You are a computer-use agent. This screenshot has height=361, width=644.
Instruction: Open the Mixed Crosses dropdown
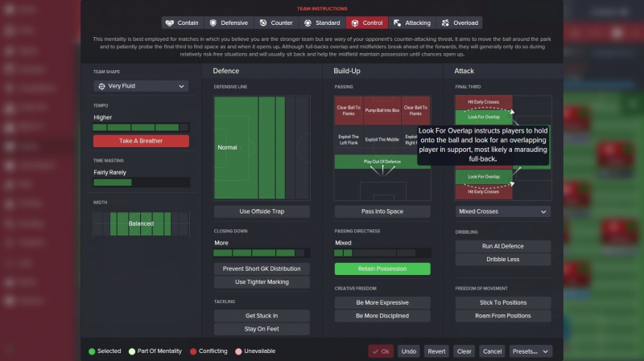coord(502,211)
